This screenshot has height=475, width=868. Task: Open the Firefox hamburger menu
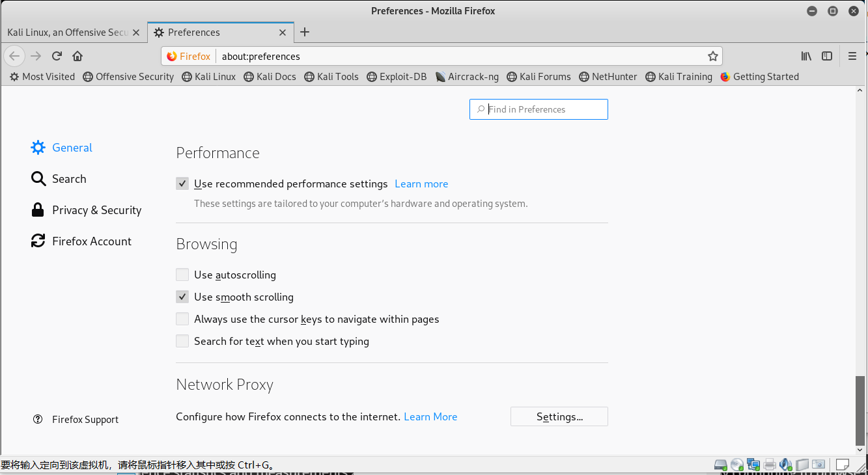[x=852, y=56]
